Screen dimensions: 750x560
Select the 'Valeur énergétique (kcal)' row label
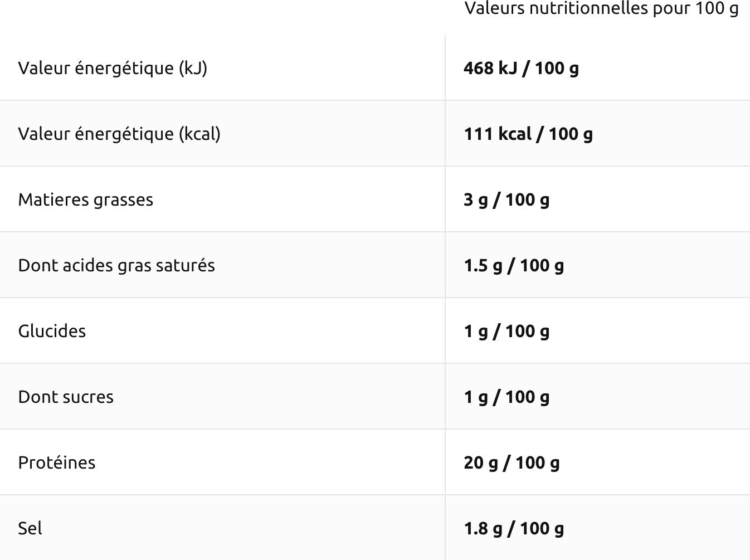click(119, 134)
